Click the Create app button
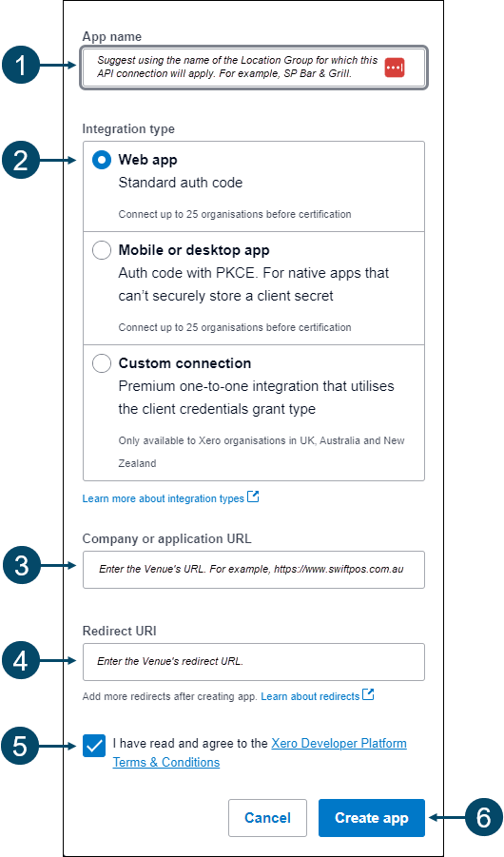Image resolution: width=504 pixels, height=857 pixels. point(372,818)
